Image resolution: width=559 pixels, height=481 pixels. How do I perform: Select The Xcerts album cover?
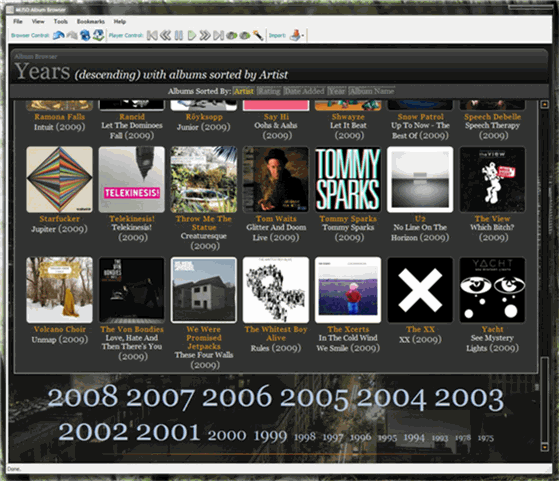click(x=348, y=290)
